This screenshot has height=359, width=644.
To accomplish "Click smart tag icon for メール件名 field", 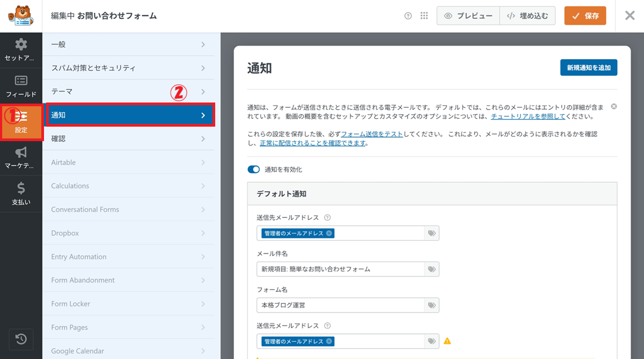I will click(x=431, y=269).
